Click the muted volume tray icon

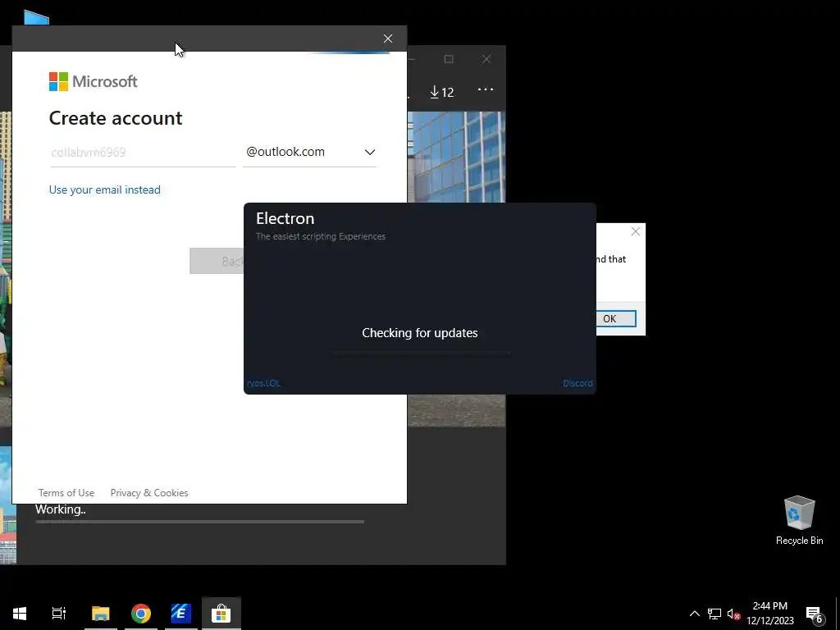pyautogui.click(x=733, y=614)
